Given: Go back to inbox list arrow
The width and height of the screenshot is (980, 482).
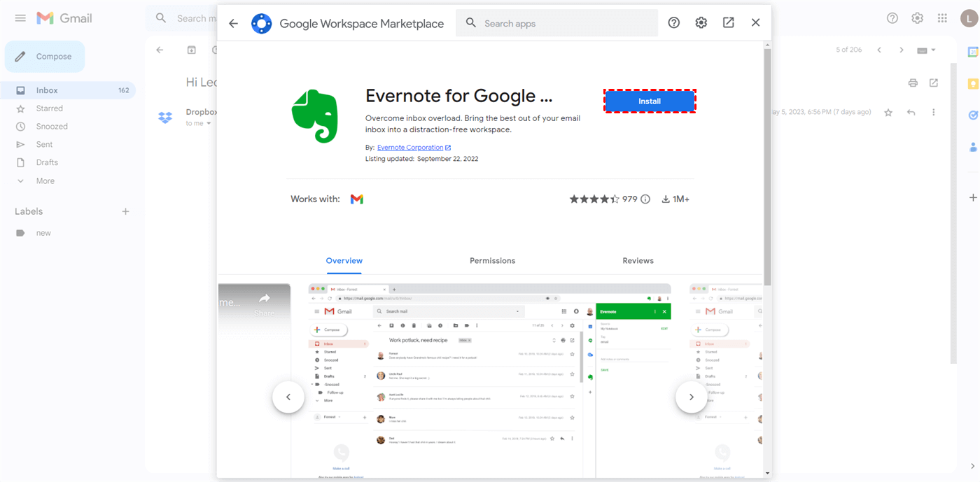Looking at the screenshot, I should pyautogui.click(x=160, y=50).
